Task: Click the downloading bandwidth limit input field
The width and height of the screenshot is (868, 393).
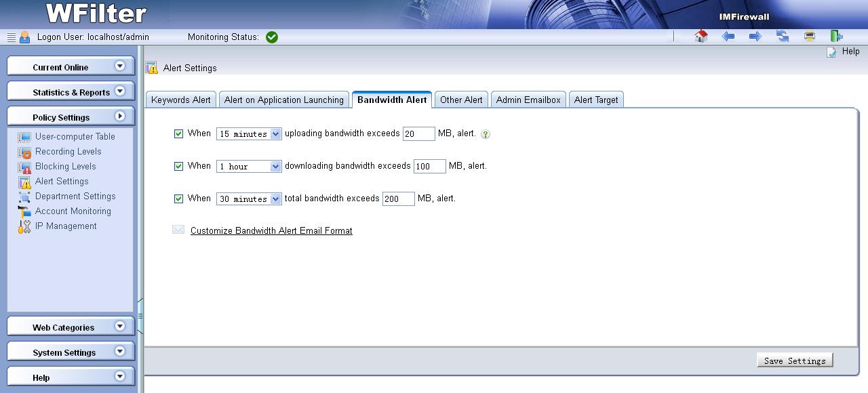Action: pyautogui.click(x=429, y=166)
